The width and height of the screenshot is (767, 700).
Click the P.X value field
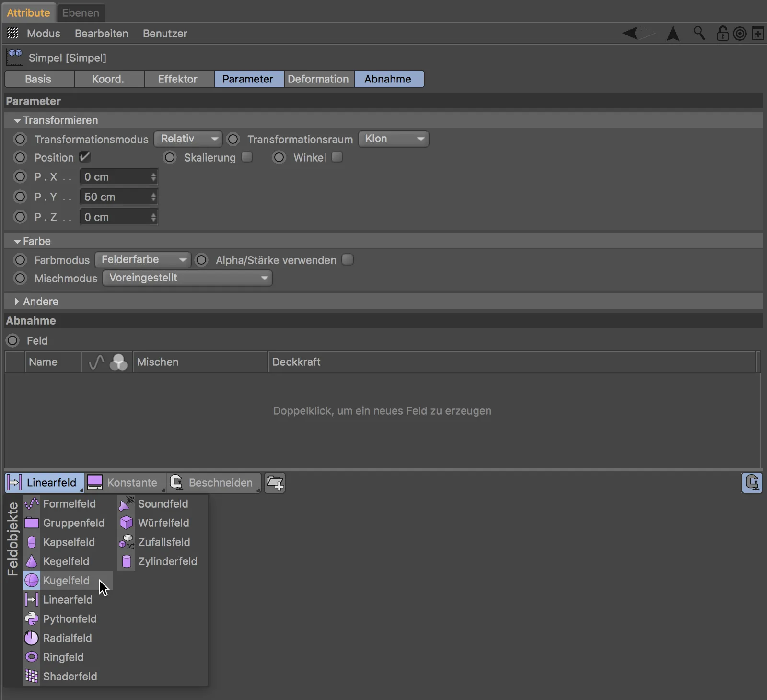[x=118, y=176]
